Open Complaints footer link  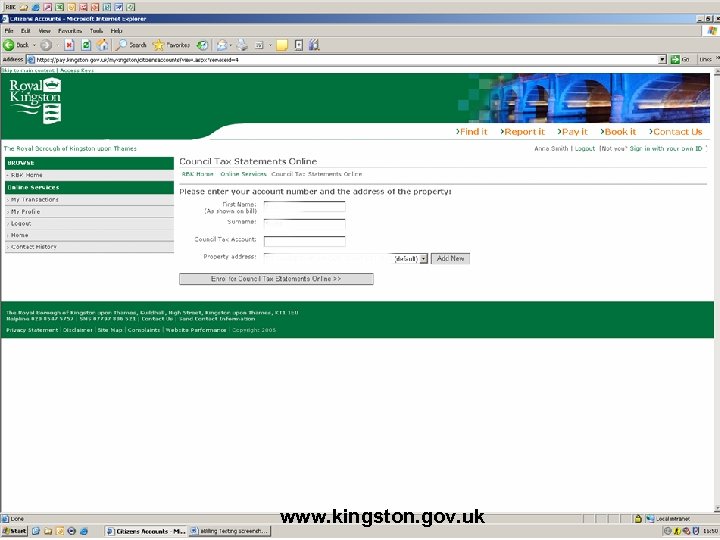coord(144,330)
